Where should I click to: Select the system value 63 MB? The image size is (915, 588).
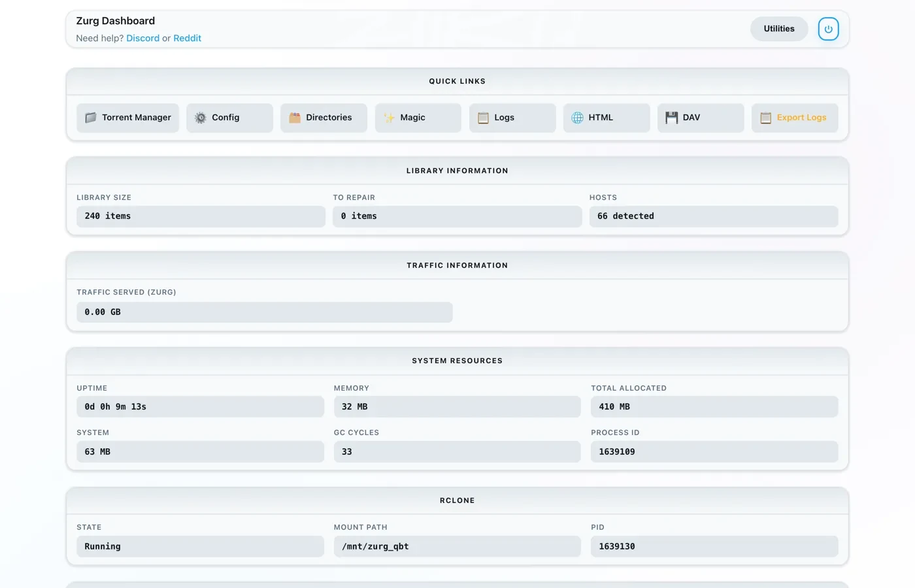200,451
